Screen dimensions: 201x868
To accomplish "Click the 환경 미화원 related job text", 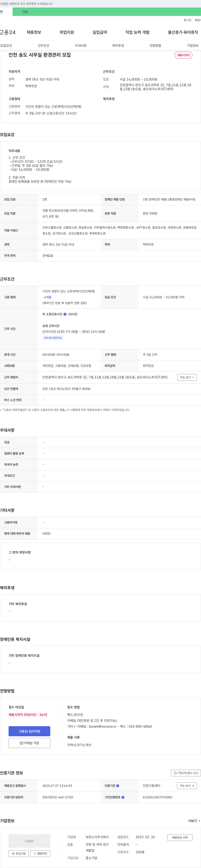I will pos(150,214).
